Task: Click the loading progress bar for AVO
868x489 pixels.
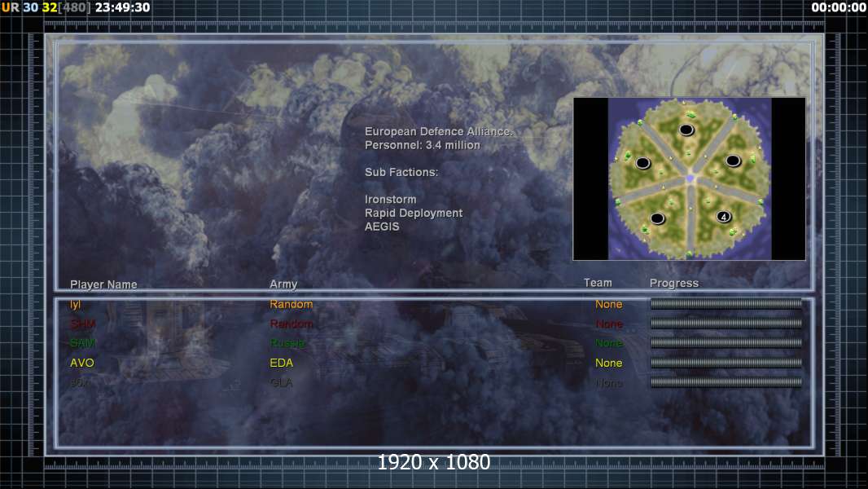Action: pyautogui.click(x=726, y=362)
